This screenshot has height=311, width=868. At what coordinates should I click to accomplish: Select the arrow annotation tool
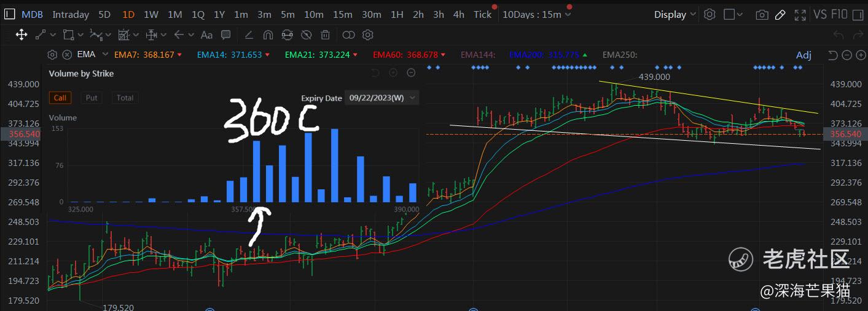point(179,35)
